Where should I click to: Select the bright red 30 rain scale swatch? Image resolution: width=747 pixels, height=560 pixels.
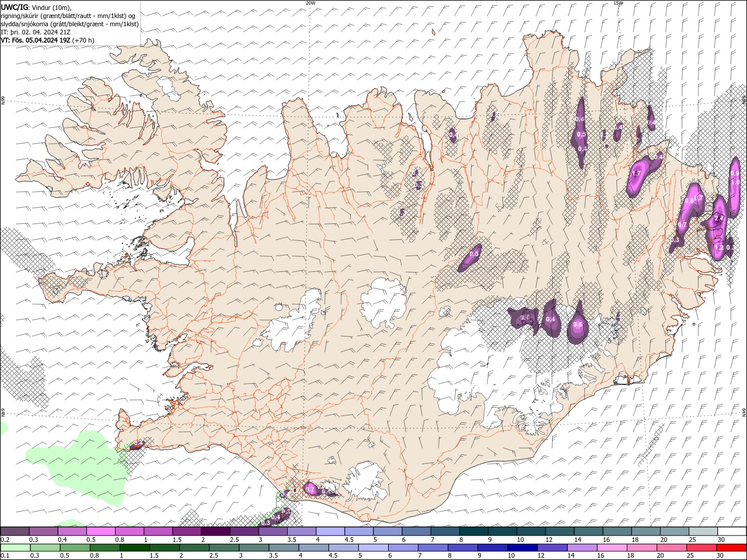731,547
